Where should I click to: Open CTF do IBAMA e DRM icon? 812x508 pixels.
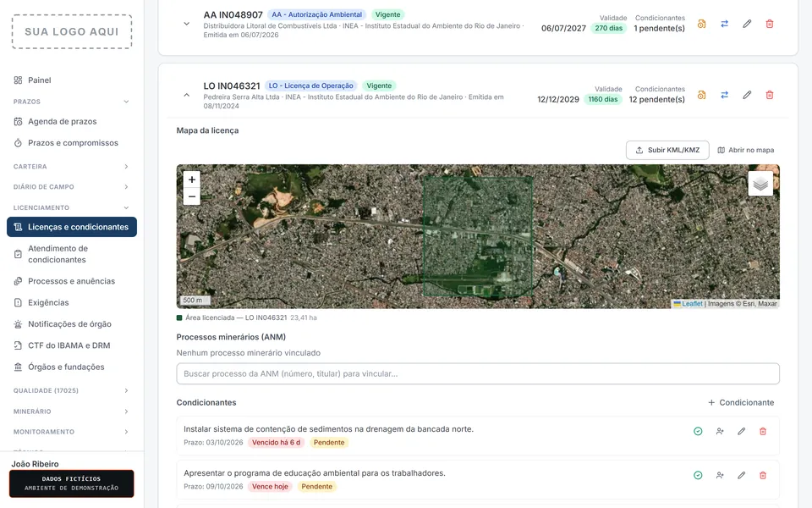point(18,345)
